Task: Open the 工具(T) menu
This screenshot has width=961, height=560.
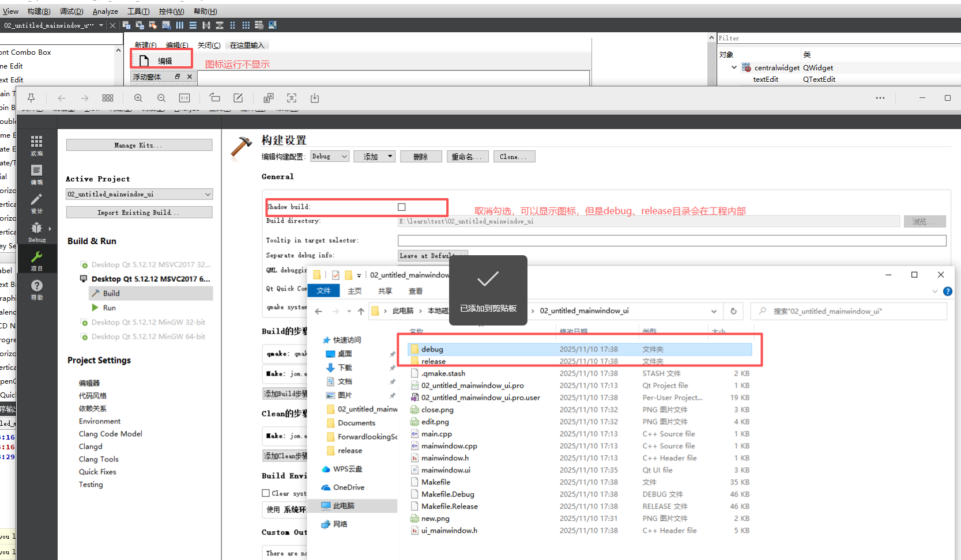Action: (138, 12)
